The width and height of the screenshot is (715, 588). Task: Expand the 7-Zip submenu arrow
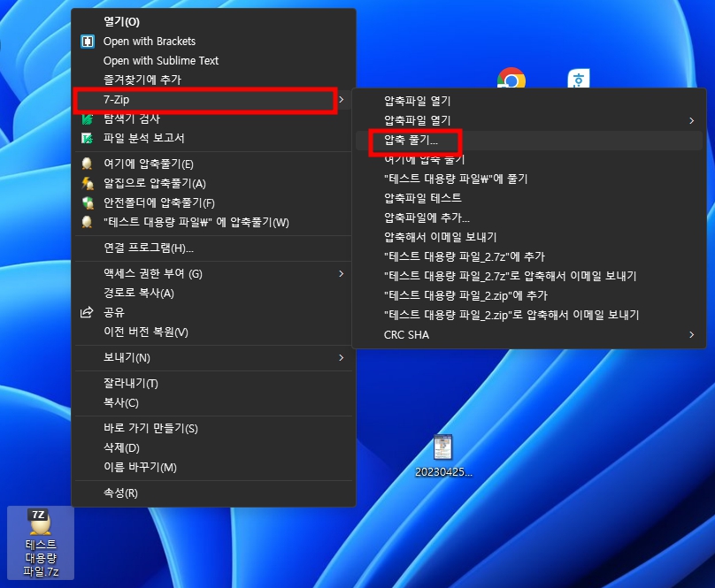point(341,99)
